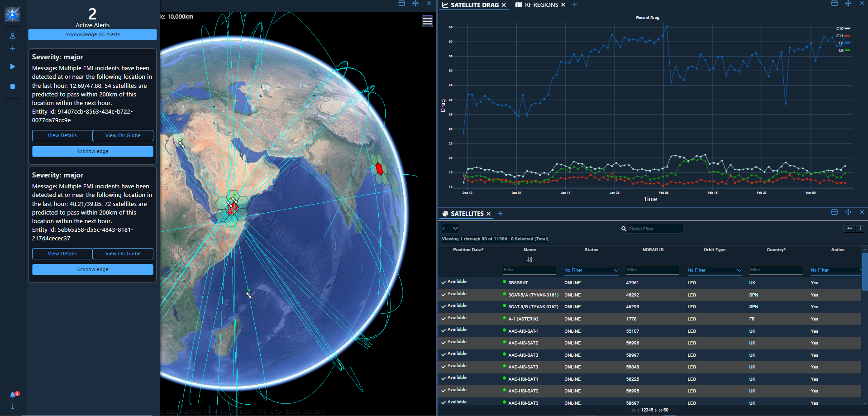The image size is (868, 416).
Task: Select the 3B5GSAT row checkmark
Action: pyautogui.click(x=444, y=282)
